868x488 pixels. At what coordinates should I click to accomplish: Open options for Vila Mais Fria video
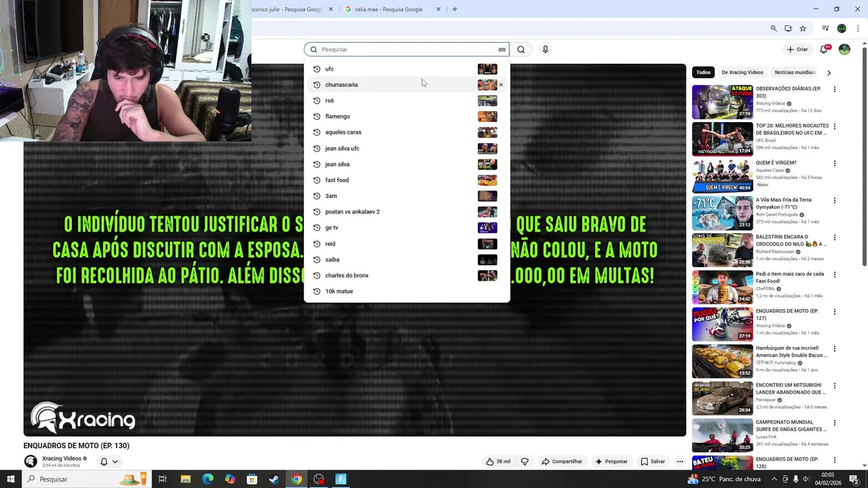click(x=835, y=201)
